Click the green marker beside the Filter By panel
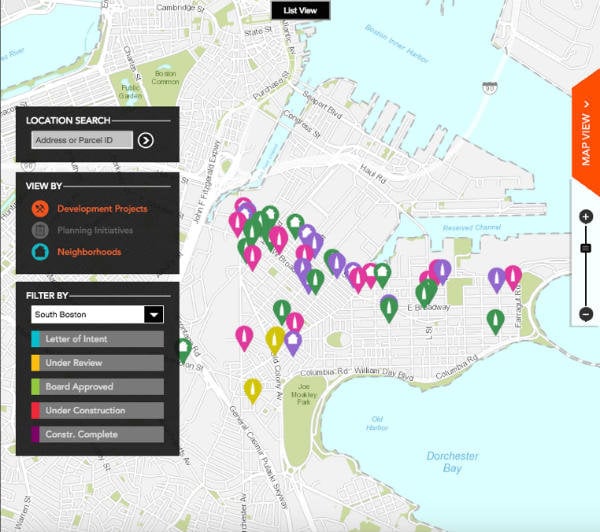 (183, 349)
